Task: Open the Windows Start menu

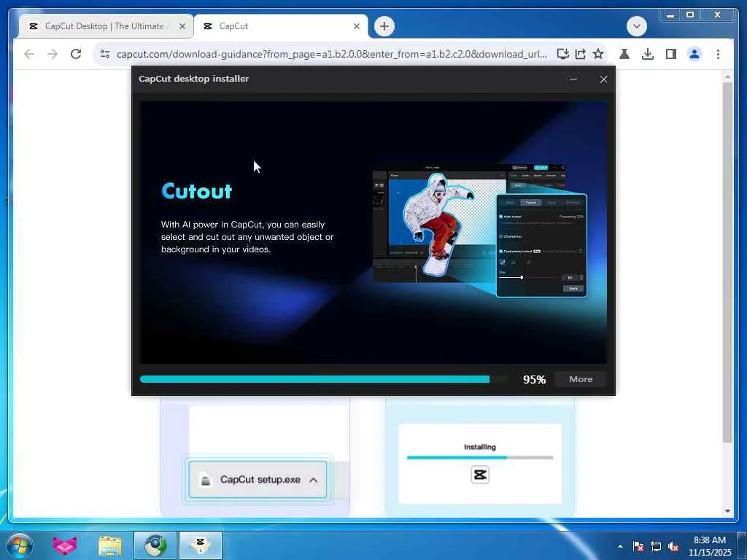Action: pyautogui.click(x=20, y=545)
